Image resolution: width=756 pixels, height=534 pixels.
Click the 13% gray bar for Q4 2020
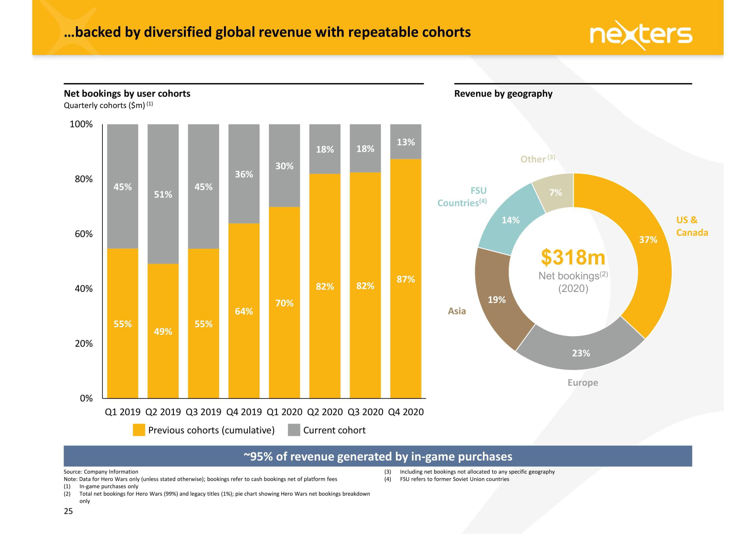(406, 142)
